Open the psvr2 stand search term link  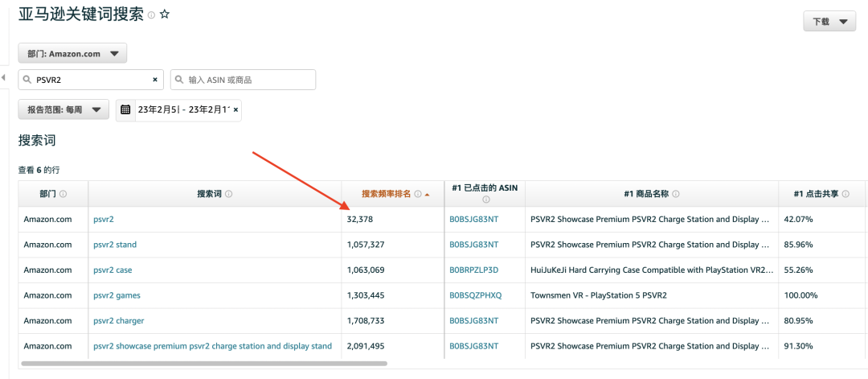click(x=115, y=245)
